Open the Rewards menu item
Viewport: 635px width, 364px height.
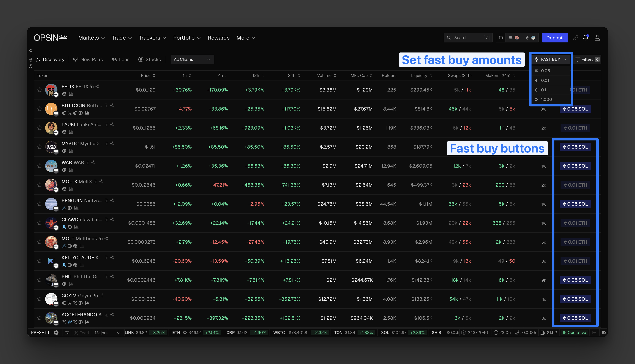pos(218,38)
